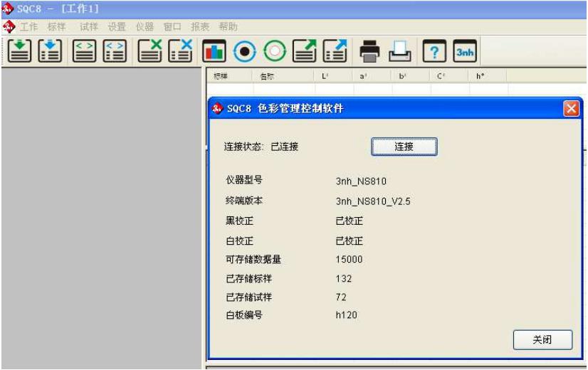Click the SQC8 色彩管理控制软件 dialog title
588x370 pixels.
(x=285, y=109)
